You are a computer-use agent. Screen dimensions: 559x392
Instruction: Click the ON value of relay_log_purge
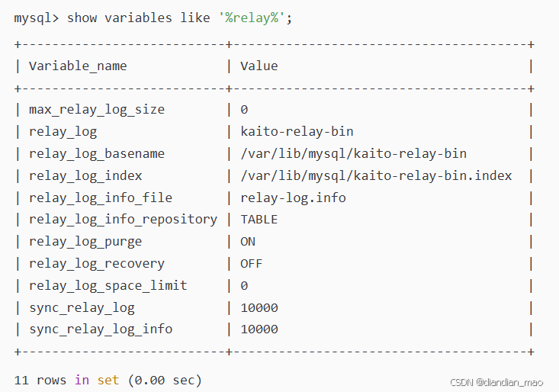(248, 242)
